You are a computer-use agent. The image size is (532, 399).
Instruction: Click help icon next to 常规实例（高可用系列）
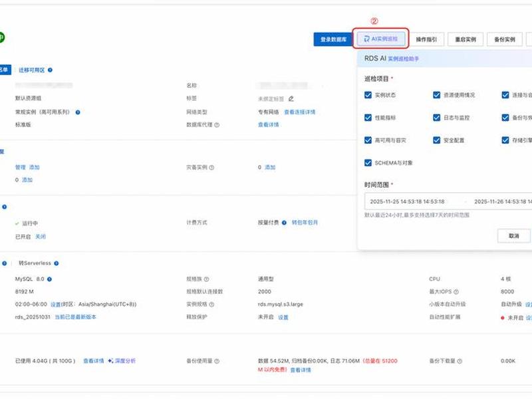[78, 112]
